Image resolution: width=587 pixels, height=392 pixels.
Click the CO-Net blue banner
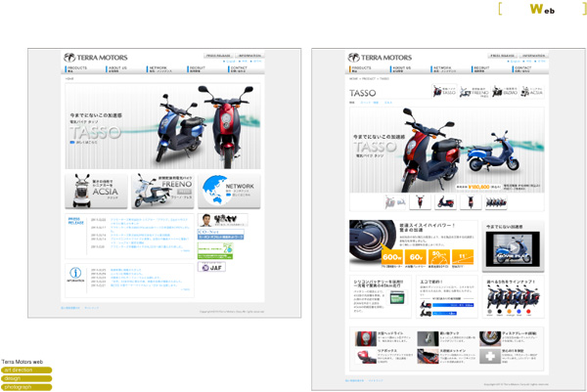tap(221, 235)
